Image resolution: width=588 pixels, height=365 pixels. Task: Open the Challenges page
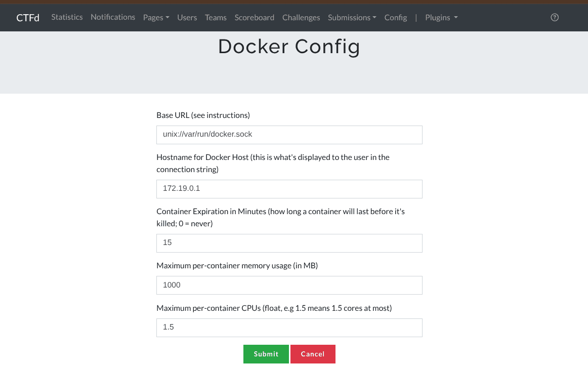point(301,18)
